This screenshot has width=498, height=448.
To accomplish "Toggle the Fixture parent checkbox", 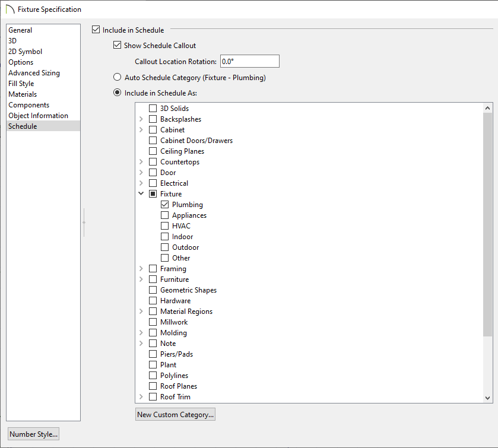I will (x=153, y=193).
